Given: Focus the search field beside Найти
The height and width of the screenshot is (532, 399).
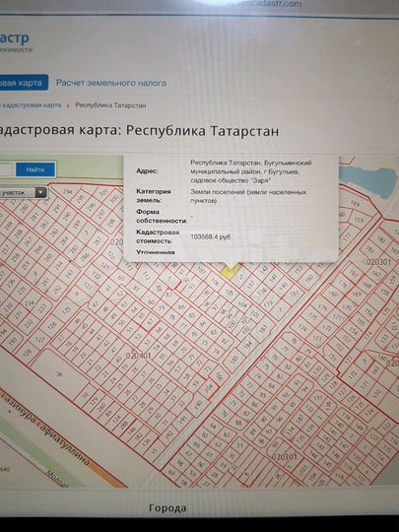Looking at the screenshot, I should [6, 169].
